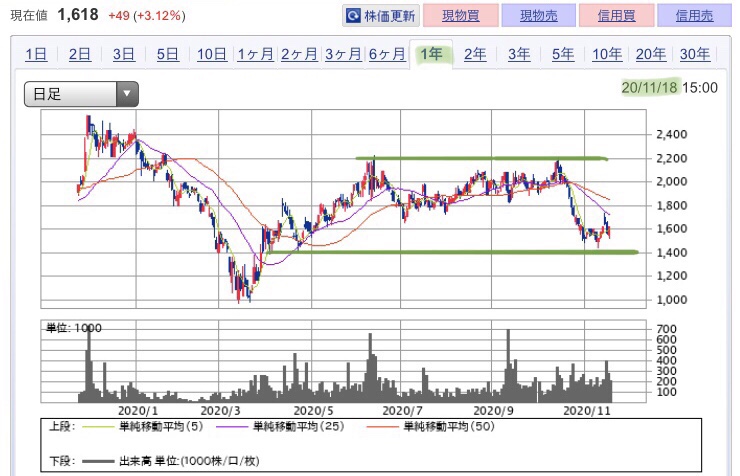The image size is (740, 476).
Task: Click the 単純移動平均(5) legend entry
Action: 161,426
